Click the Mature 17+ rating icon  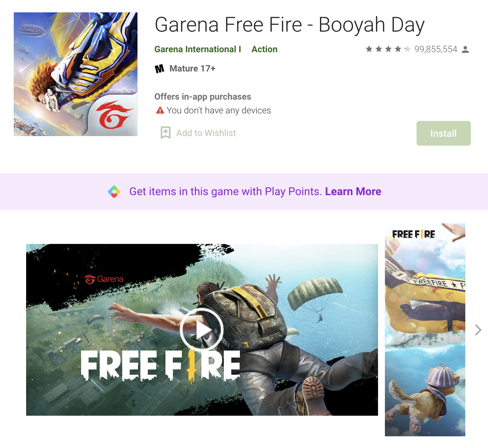[x=159, y=69]
